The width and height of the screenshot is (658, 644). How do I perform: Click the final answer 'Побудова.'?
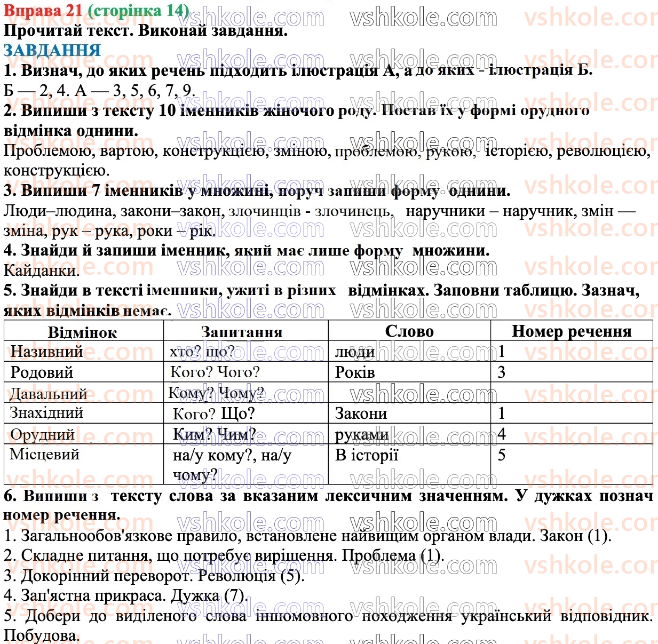tap(41, 635)
